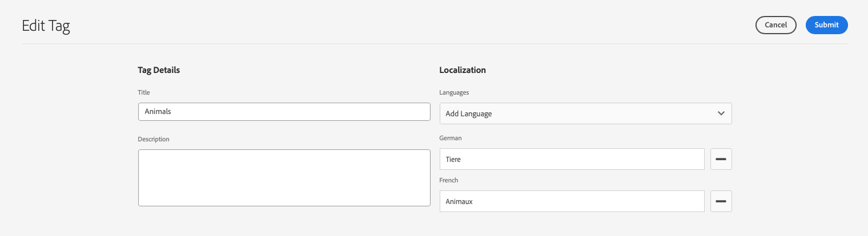Open the Add Language dropdown

point(585,113)
